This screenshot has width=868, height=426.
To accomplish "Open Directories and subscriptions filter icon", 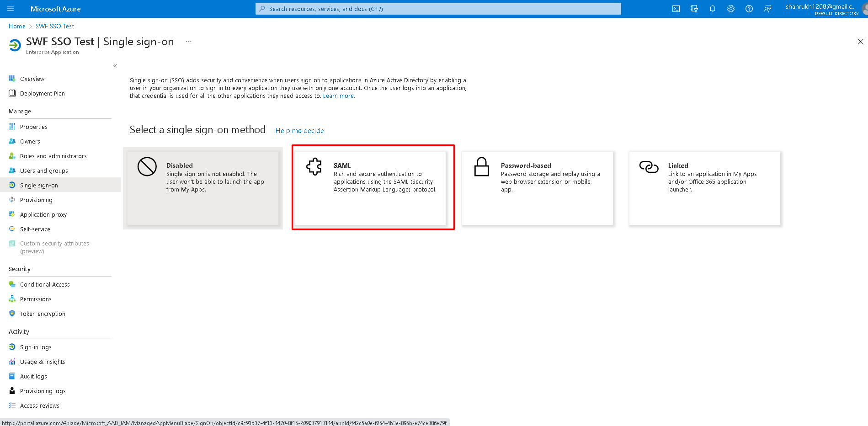I will click(694, 9).
